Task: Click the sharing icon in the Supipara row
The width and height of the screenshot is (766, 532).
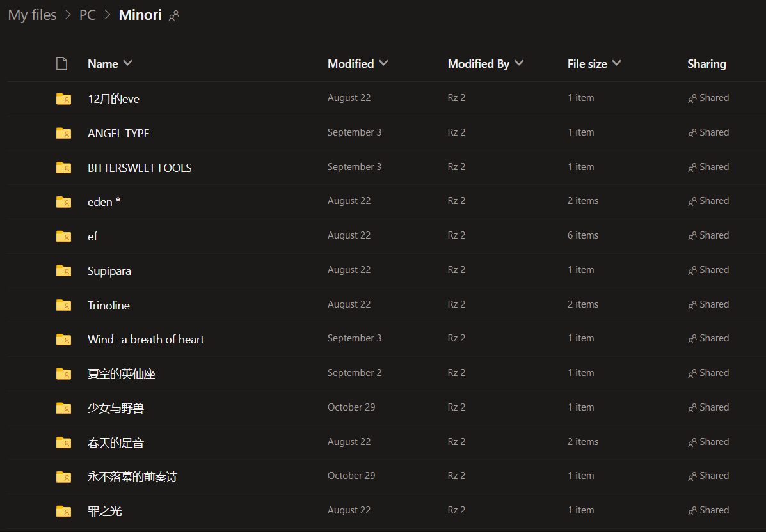Action: point(692,270)
